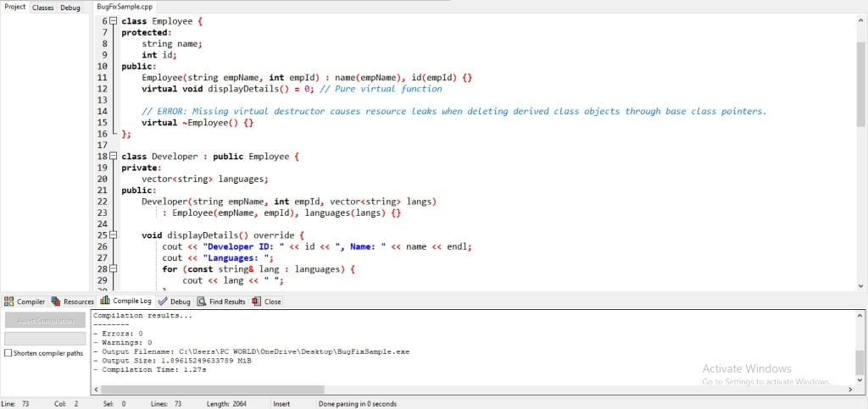This screenshot has width=868, height=409.
Task: Click the 'virtual ~Employee() {}' line
Action: (x=198, y=123)
